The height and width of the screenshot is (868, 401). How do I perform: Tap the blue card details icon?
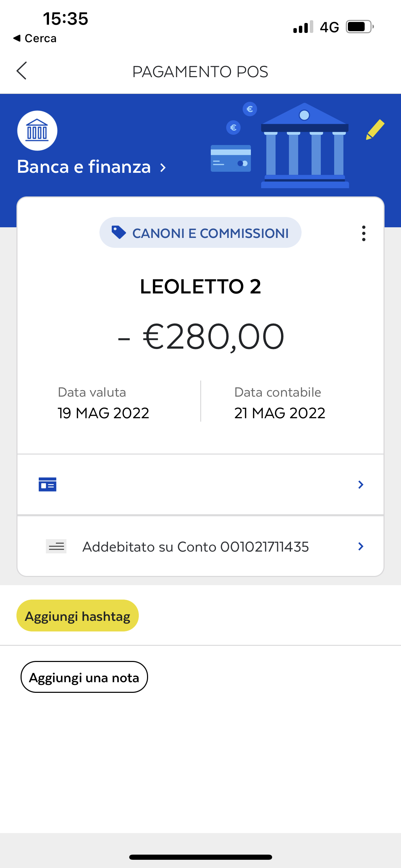tap(48, 484)
